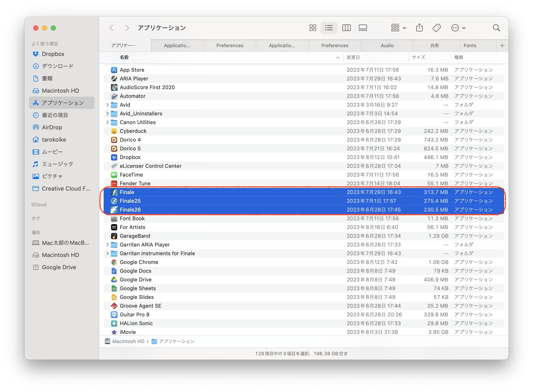
Task: Expand the Avid folder
Action: coord(107,105)
